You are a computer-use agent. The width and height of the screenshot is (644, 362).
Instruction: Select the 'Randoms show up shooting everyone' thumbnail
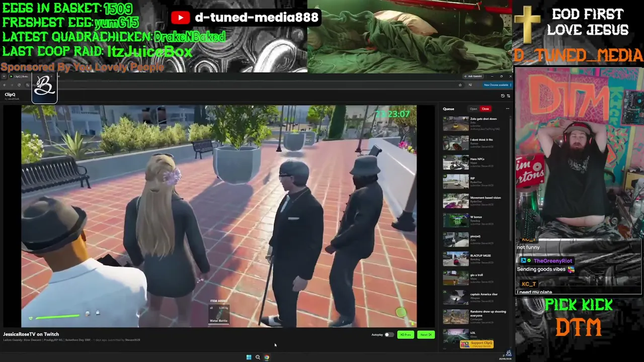tap(455, 317)
